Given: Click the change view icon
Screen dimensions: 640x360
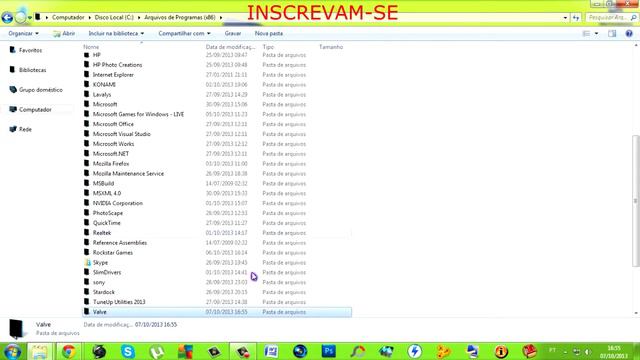Looking at the screenshot, I should (x=586, y=33).
